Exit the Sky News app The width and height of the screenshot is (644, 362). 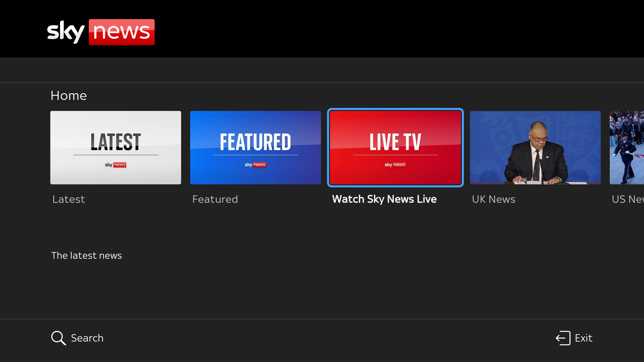pyautogui.click(x=584, y=338)
